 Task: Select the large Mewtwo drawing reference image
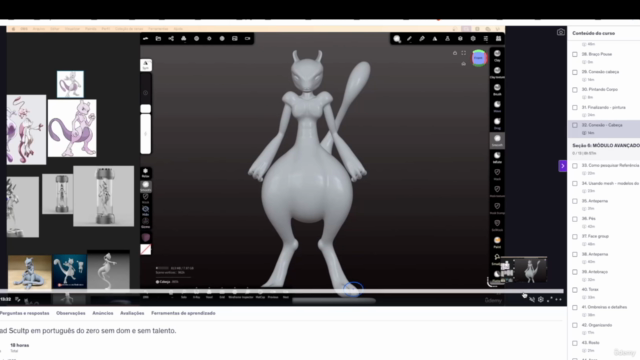pos(72,128)
